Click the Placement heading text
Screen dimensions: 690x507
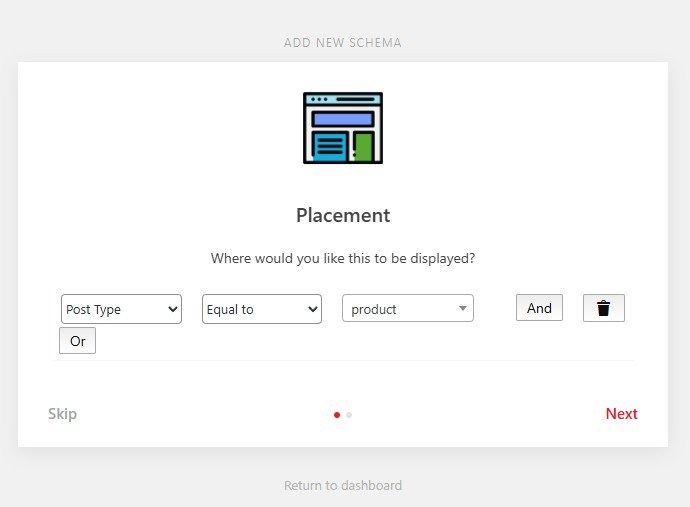point(343,215)
